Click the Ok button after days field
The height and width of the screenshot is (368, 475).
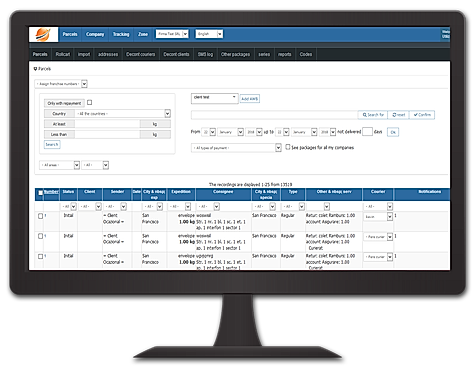point(393,132)
